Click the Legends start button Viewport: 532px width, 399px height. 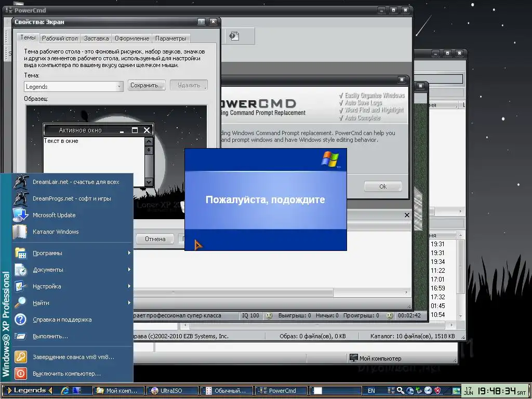(30, 390)
